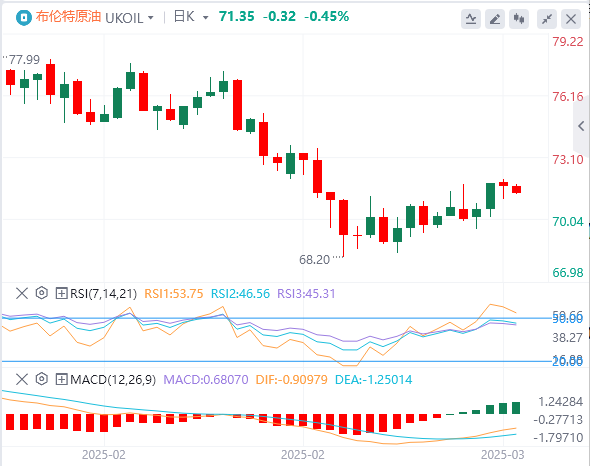Select the drawing pencil tool

495,19
